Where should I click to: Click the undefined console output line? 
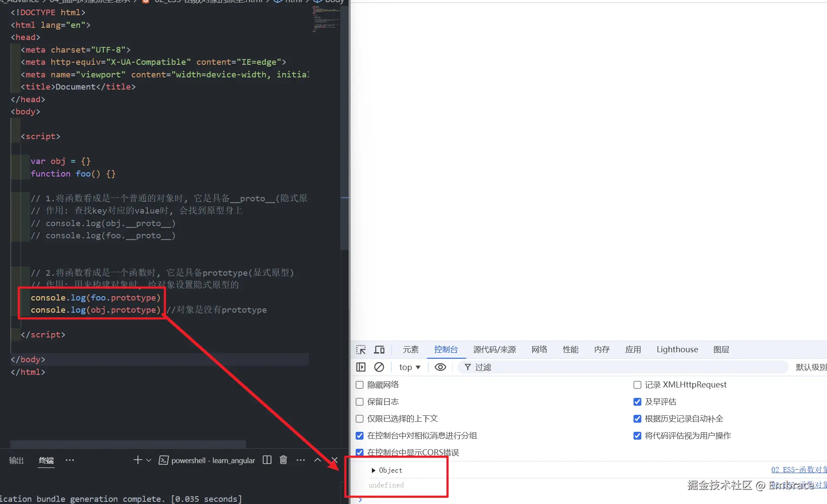click(x=386, y=485)
